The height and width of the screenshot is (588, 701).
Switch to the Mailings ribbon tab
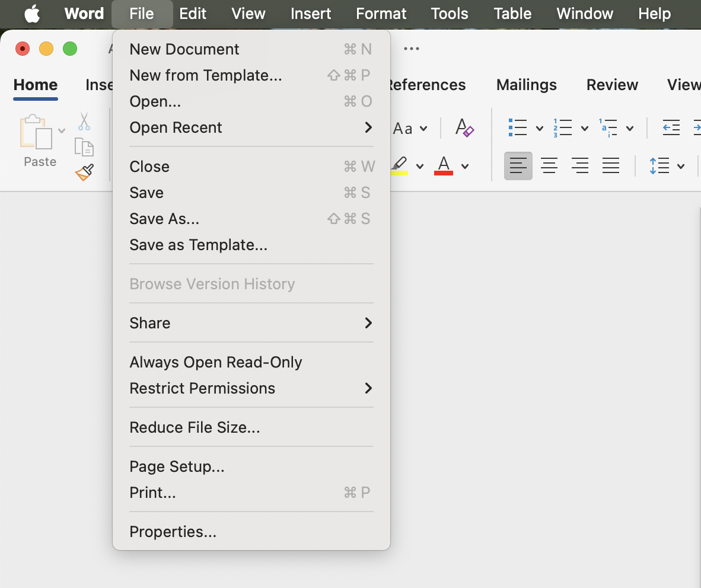pos(526,85)
